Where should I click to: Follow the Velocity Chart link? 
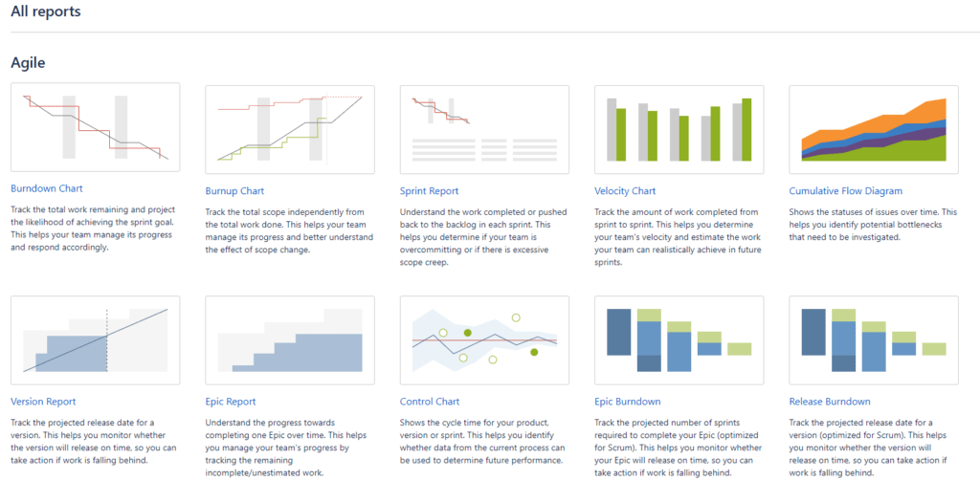pos(625,191)
